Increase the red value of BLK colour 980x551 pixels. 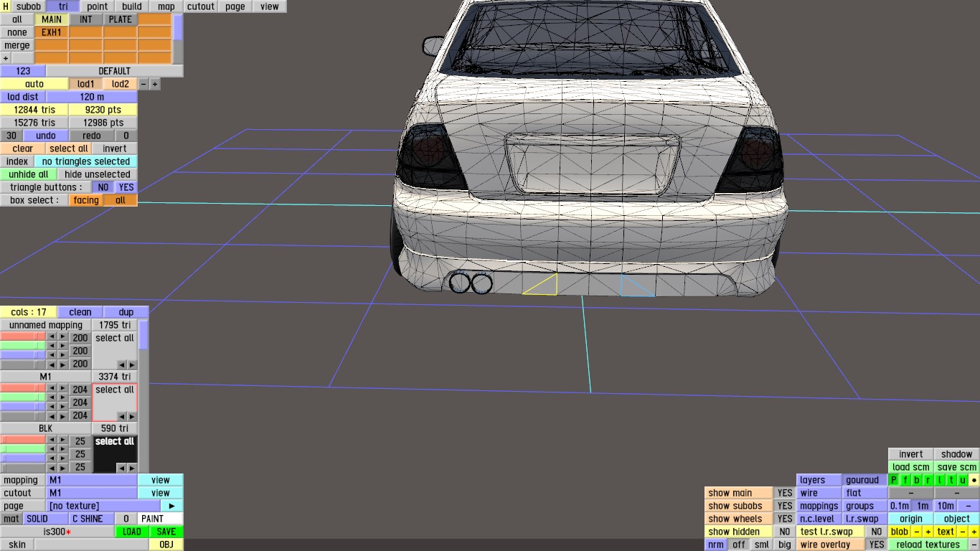click(x=62, y=441)
